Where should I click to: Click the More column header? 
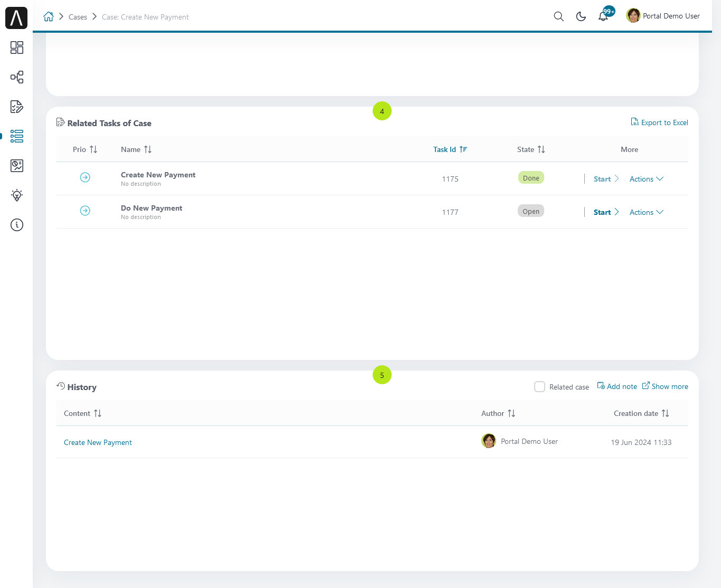(629, 149)
